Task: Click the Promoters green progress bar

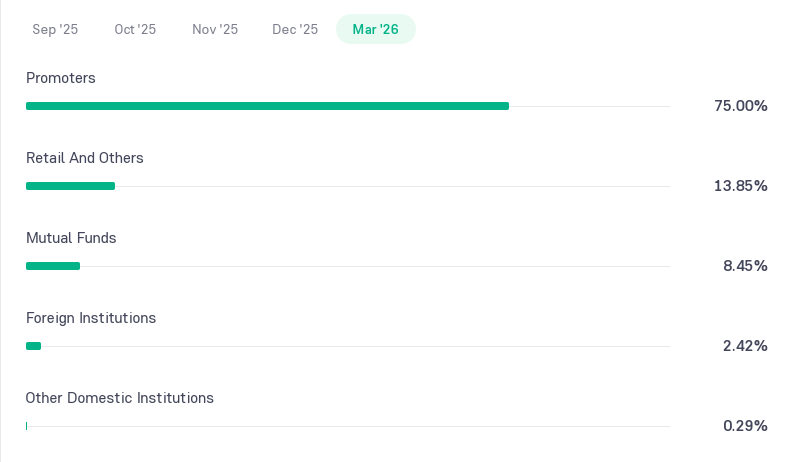Action: 268,106
